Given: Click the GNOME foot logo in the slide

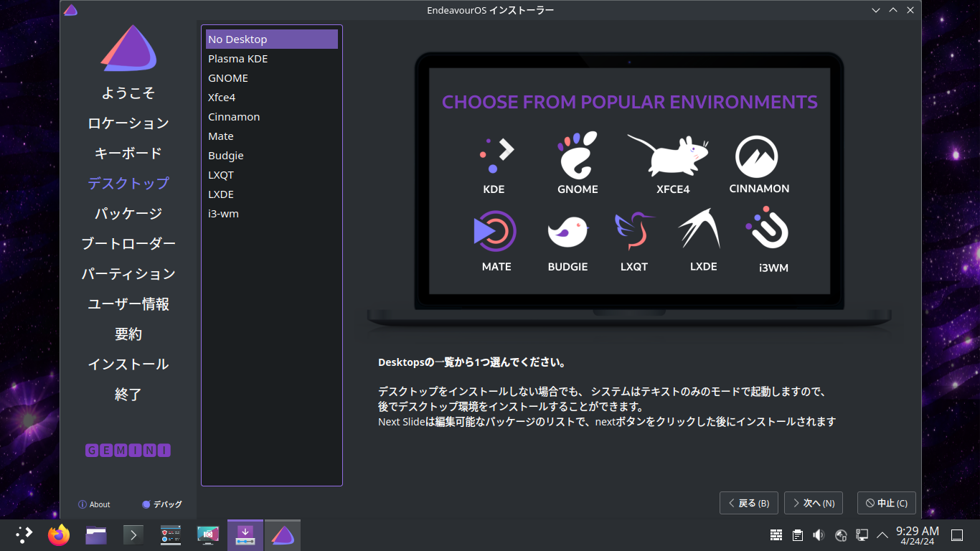Looking at the screenshot, I should 578,155.
